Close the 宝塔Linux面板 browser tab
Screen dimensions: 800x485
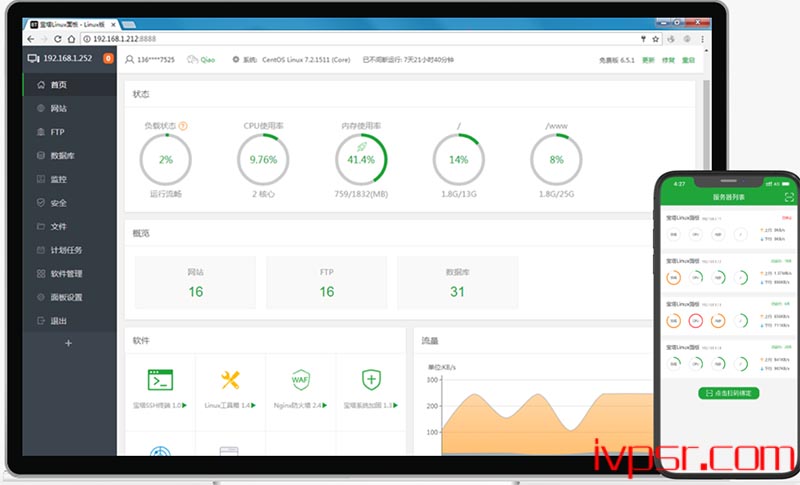pyautogui.click(x=113, y=24)
